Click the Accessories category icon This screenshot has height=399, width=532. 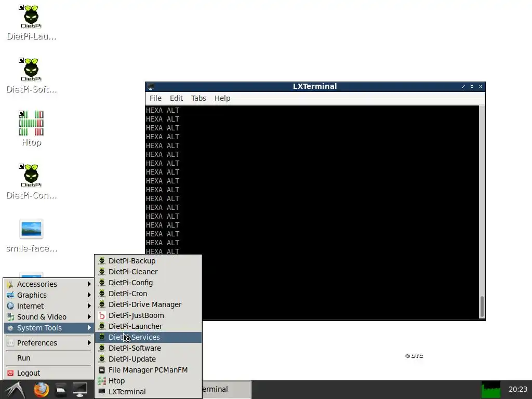(10, 284)
